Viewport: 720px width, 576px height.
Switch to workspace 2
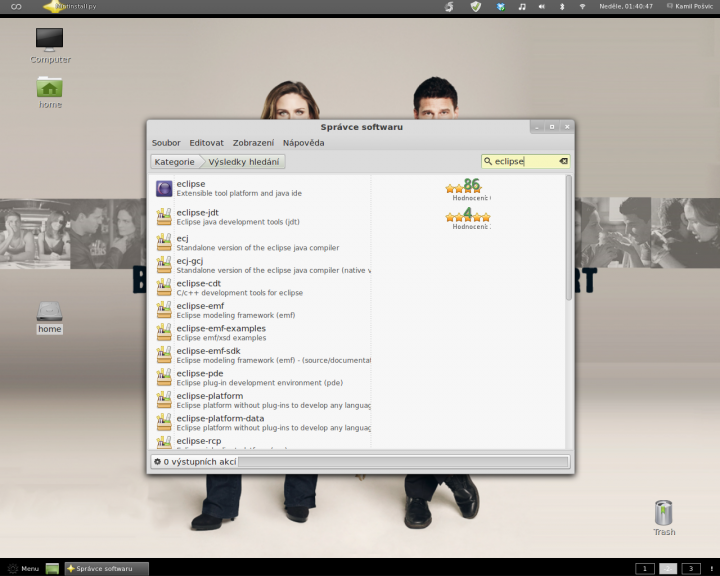click(668, 569)
